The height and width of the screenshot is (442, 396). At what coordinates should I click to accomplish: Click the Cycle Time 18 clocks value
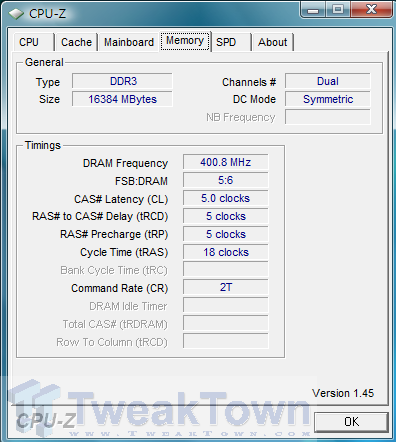[226, 252]
